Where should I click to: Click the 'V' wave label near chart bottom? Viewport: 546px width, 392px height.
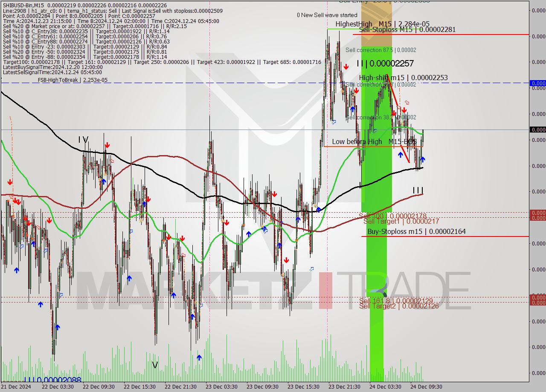coord(155,365)
